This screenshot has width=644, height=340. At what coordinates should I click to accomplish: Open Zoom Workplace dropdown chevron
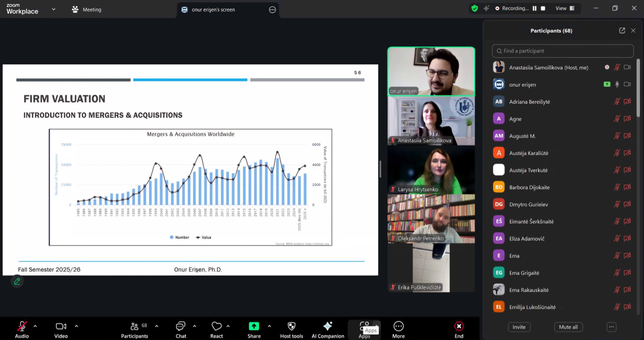[x=53, y=9]
